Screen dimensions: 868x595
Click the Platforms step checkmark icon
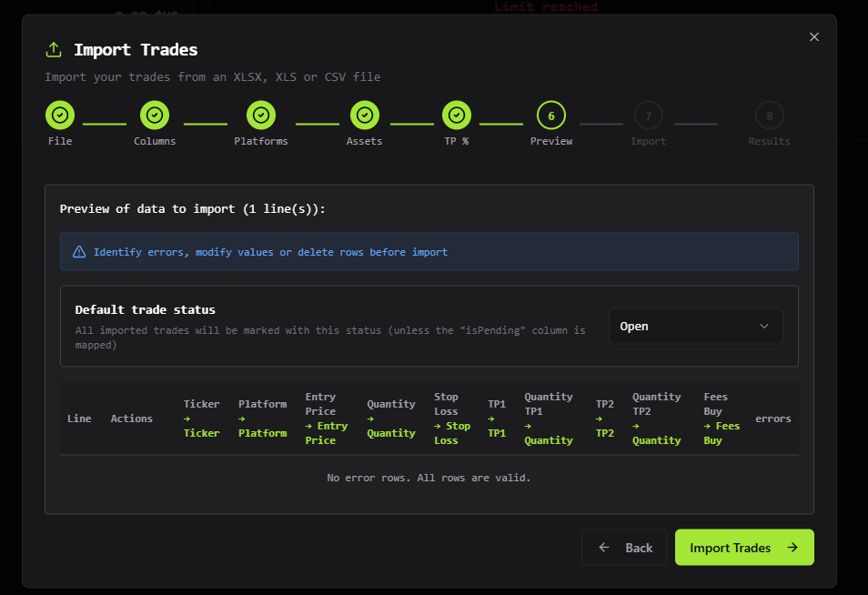pos(261,116)
